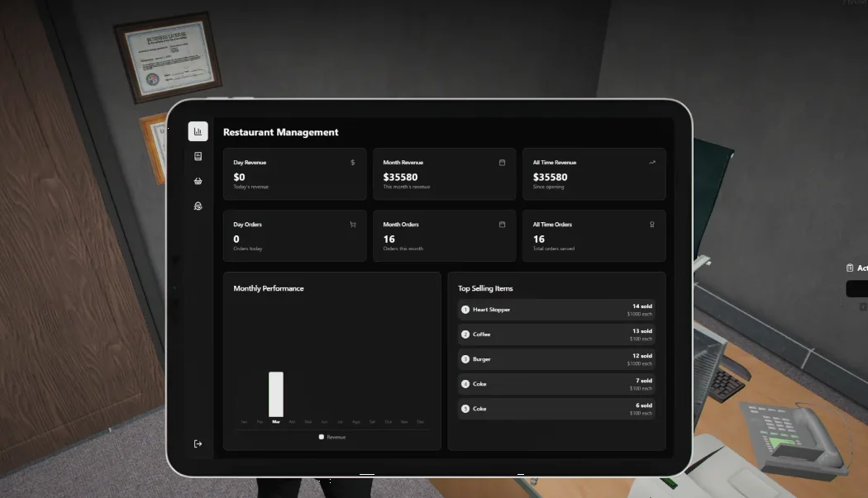The width and height of the screenshot is (868, 498).
Task: Click the trend arrow on All Time Revenue
Action: pyautogui.click(x=652, y=163)
